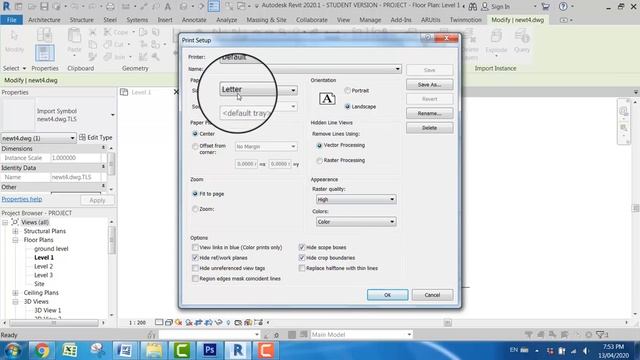Open Google Chrome from the taskbar
This screenshot has width=640, height=360.
pyautogui.click(x=42, y=350)
